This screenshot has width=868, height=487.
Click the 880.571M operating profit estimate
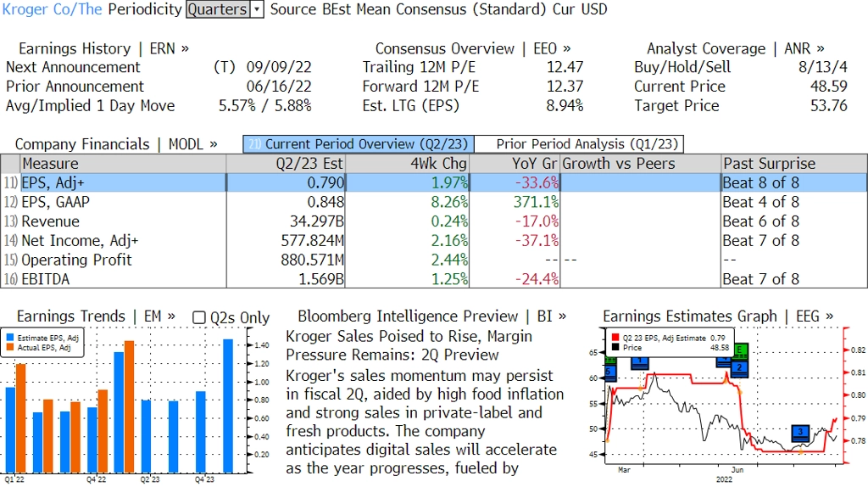312,260
